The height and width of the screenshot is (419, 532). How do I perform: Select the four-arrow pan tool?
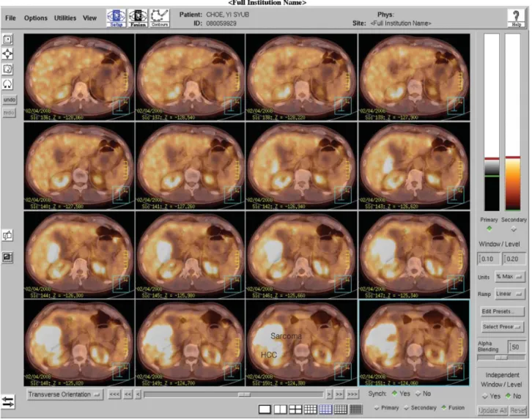(x=7, y=54)
